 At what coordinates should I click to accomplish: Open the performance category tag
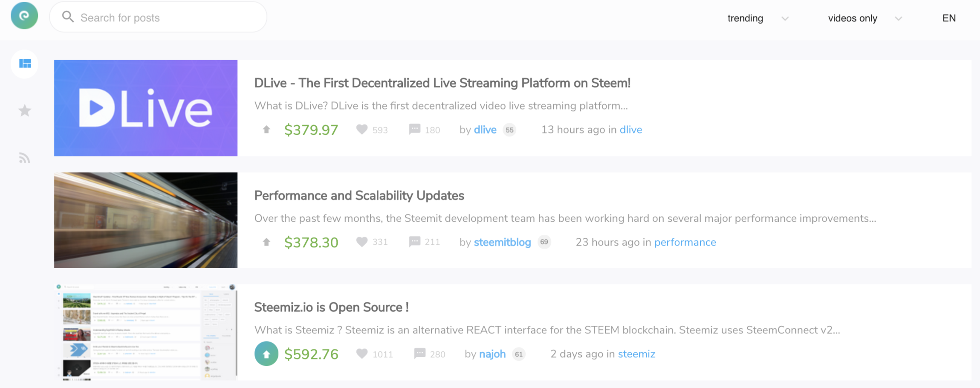pyautogui.click(x=685, y=242)
